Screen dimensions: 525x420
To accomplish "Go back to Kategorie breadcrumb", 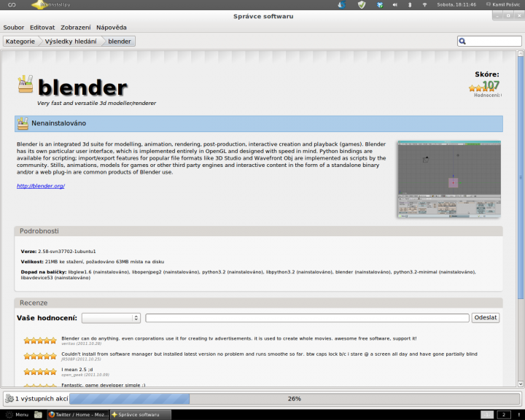I will tap(20, 41).
